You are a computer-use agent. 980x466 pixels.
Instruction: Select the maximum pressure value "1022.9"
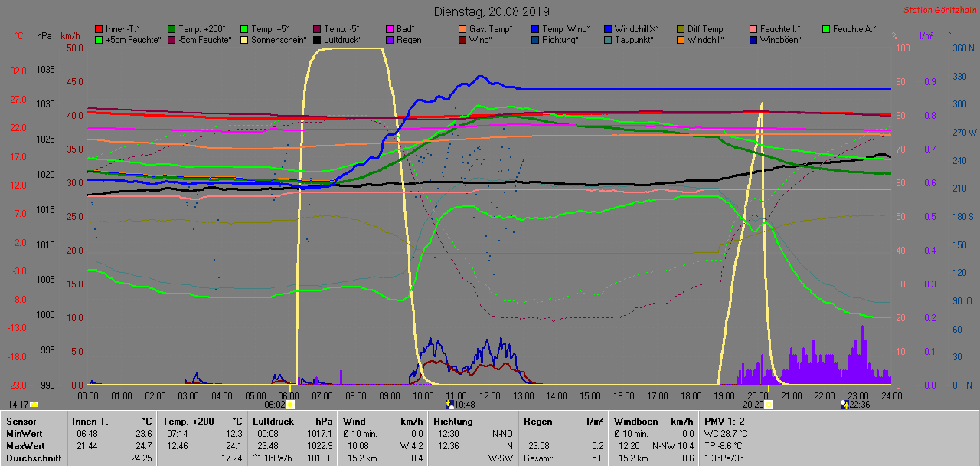[x=320, y=445]
